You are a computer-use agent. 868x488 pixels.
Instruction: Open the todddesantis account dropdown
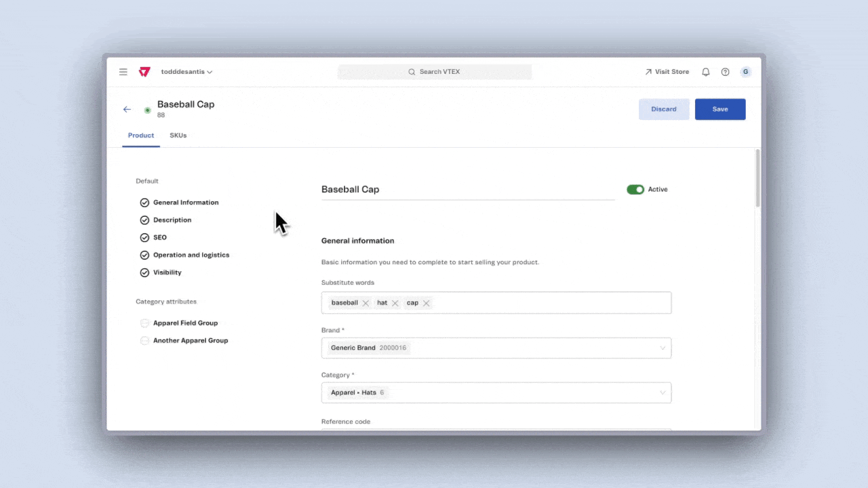pos(186,72)
